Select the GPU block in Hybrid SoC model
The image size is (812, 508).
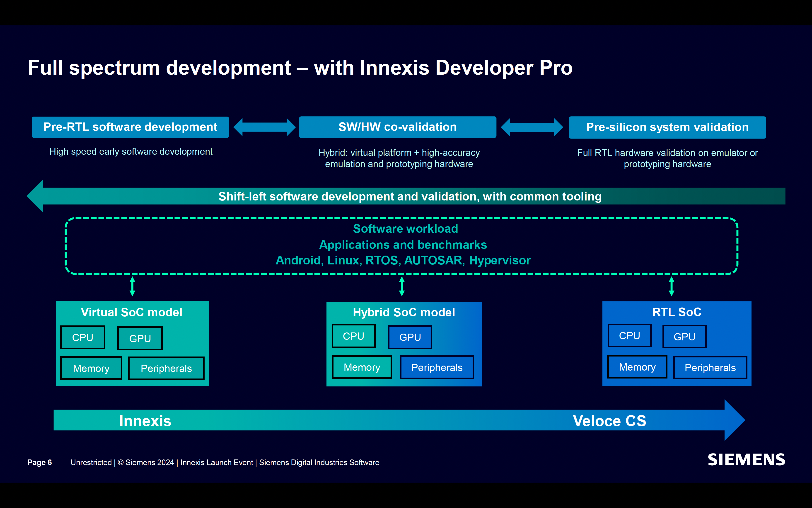point(410,337)
